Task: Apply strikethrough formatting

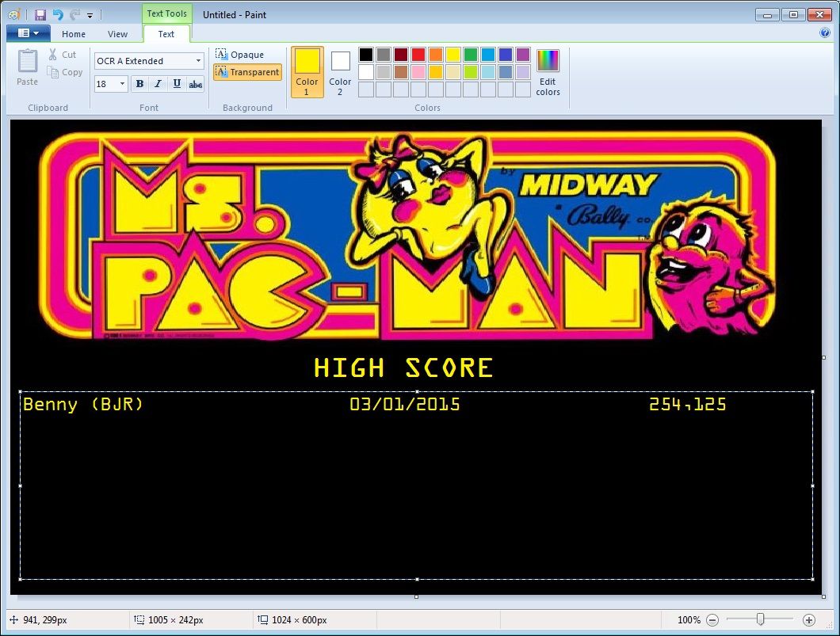Action: tap(196, 83)
